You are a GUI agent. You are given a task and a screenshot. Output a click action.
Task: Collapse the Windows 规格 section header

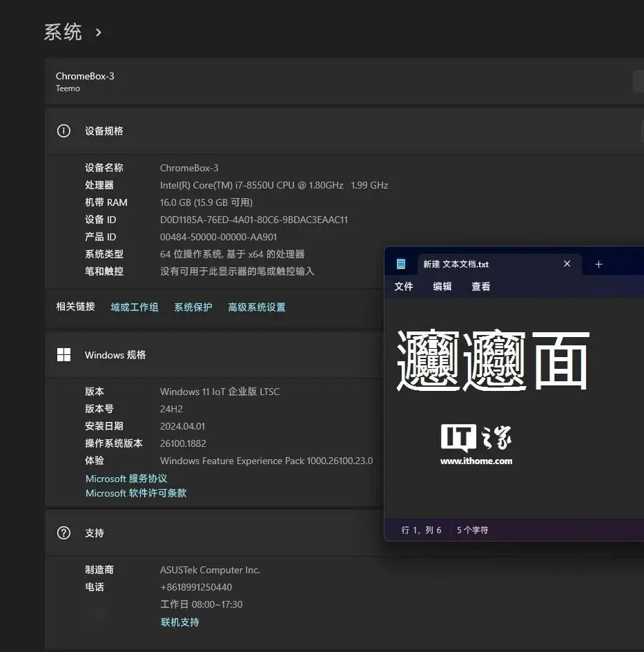215,355
